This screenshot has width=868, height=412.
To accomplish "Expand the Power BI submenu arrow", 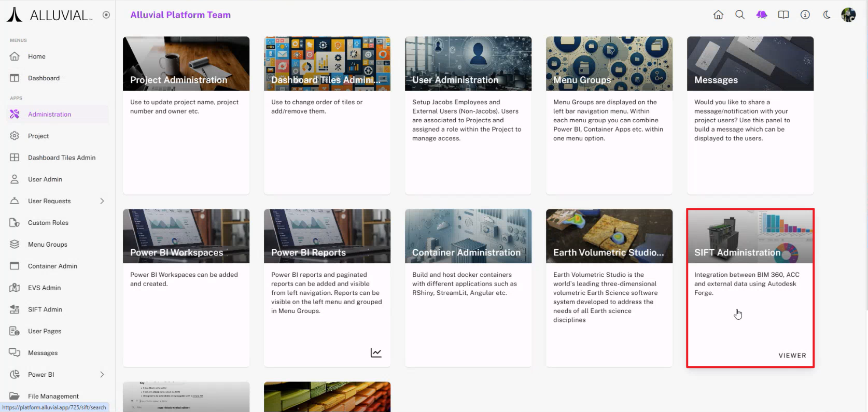I will pos(102,375).
